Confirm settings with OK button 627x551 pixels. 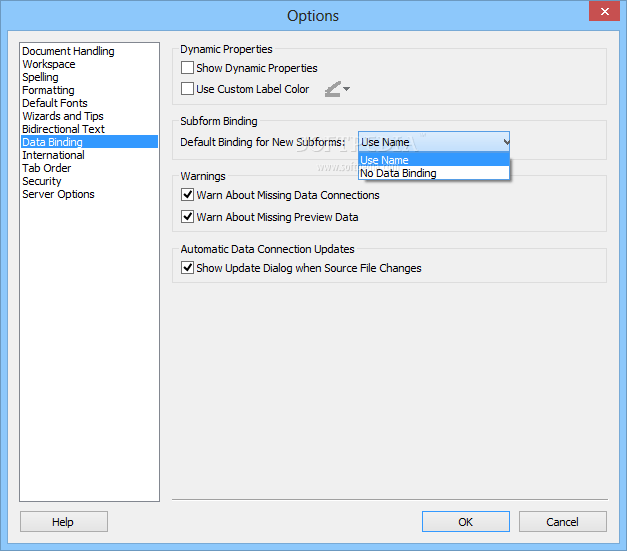(x=466, y=521)
